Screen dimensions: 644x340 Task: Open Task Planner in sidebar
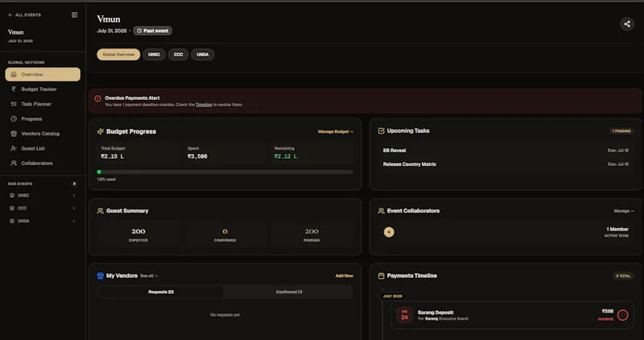(x=43, y=104)
